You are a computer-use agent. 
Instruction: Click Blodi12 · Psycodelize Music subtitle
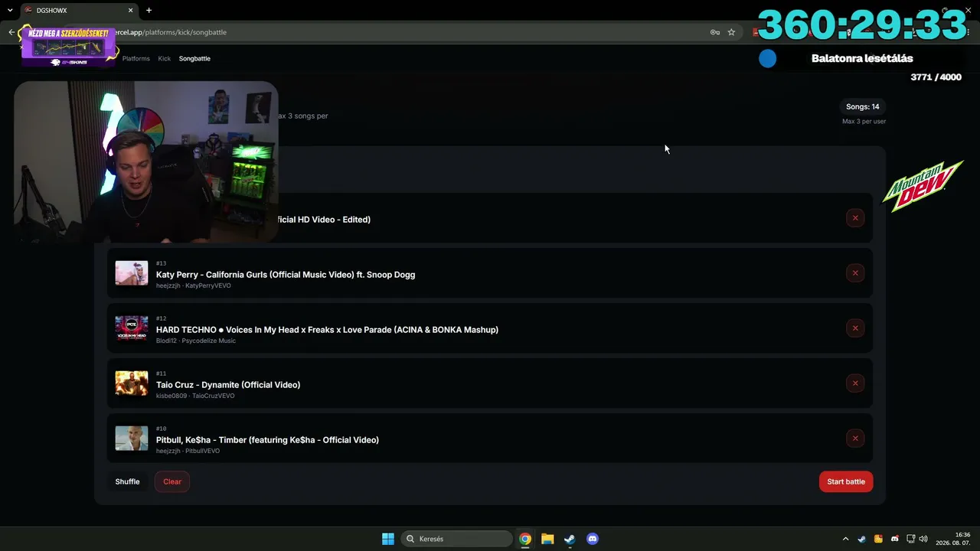196,341
